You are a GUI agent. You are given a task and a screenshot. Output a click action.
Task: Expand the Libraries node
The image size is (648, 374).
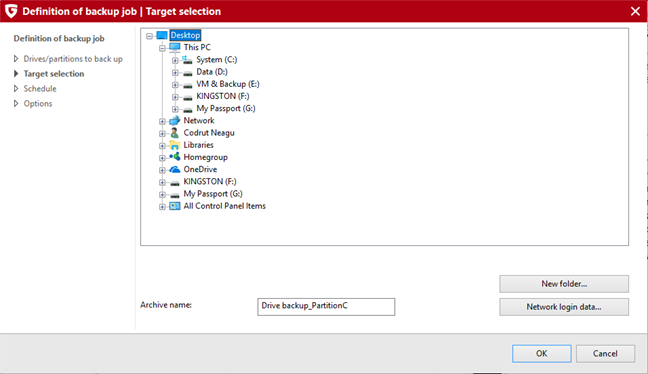pyautogui.click(x=162, y=146)
